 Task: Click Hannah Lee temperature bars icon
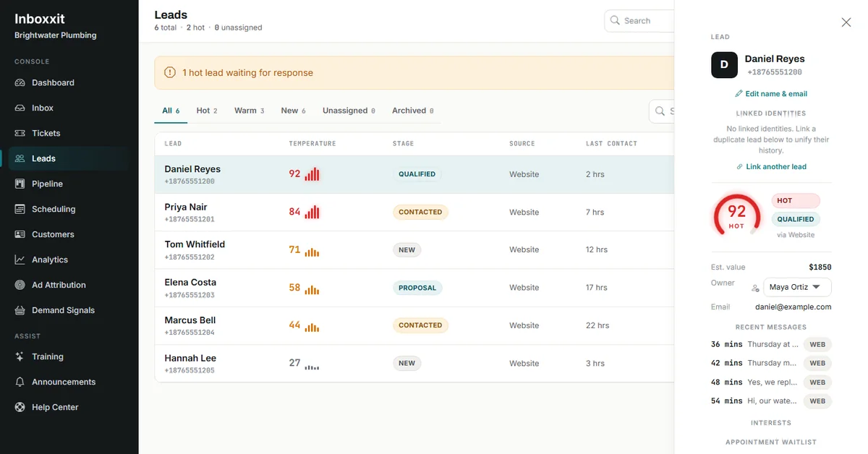(312, 367)
